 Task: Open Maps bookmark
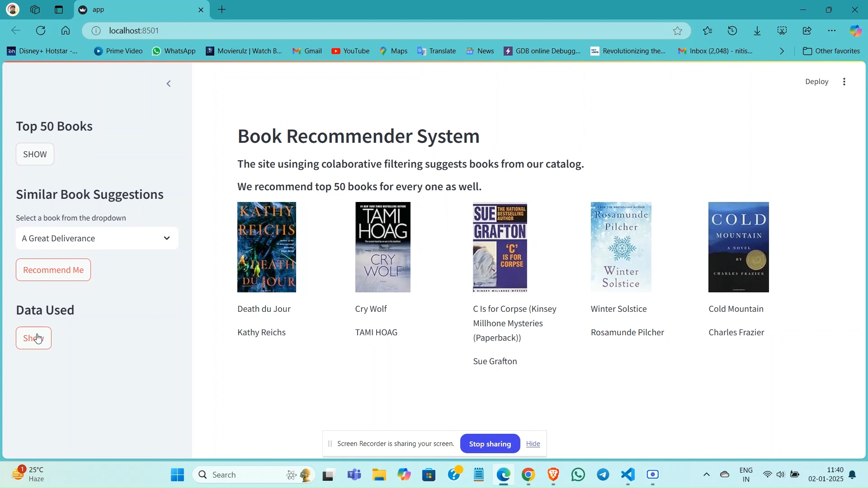pyautogui.click(x=394, y=52)
